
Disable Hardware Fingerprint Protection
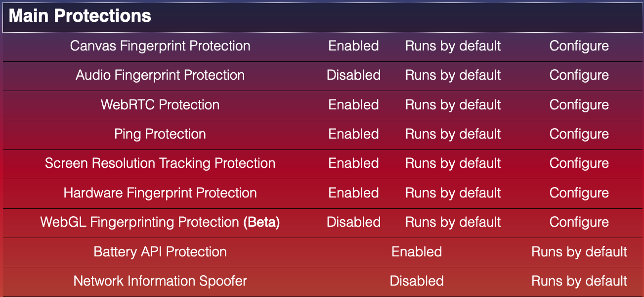pos(353,193)
